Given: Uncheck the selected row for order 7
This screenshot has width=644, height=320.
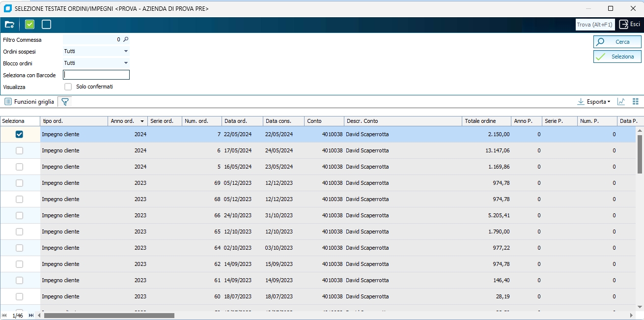Looking at the screenshot, I should pyautogui.click(x=19, y=134).
